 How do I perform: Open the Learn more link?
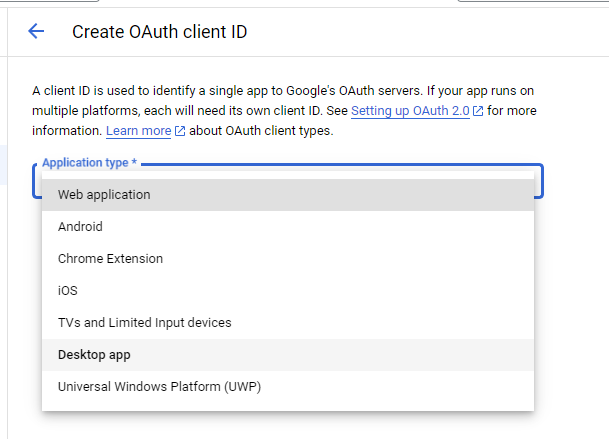click(x=138, y=131)
